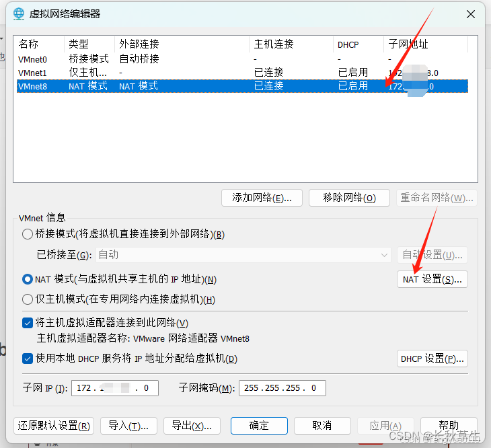Viewport: 491px width, 448px height.
Task: Select the VMnet8 NAT 模式 row
Action: [242, 86]
